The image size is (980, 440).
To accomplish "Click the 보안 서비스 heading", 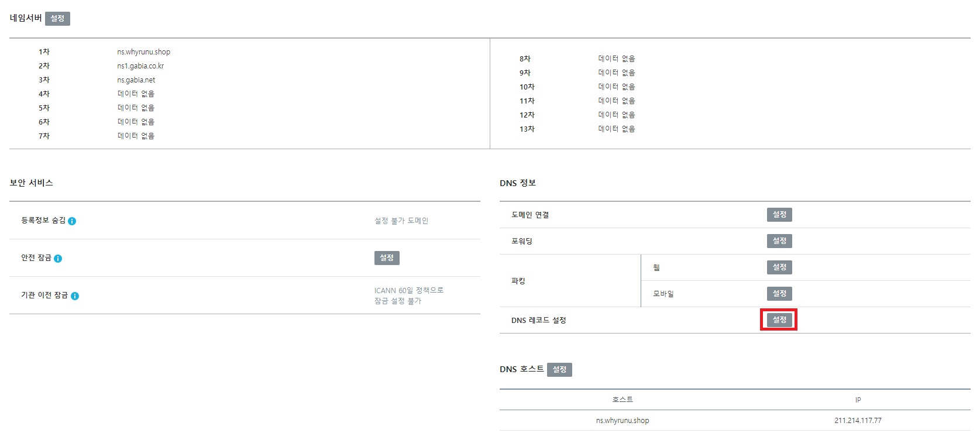I will (31, 183).
